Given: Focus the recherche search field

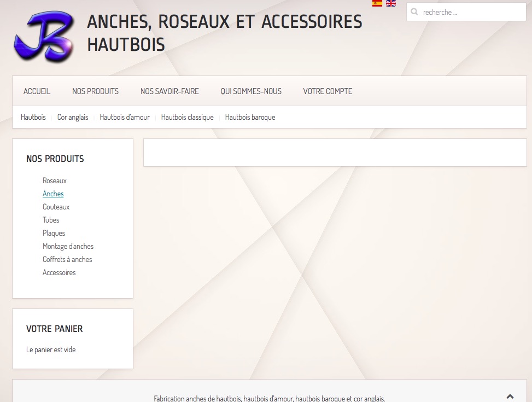Looking at the screenshot, I should point(466,12).
